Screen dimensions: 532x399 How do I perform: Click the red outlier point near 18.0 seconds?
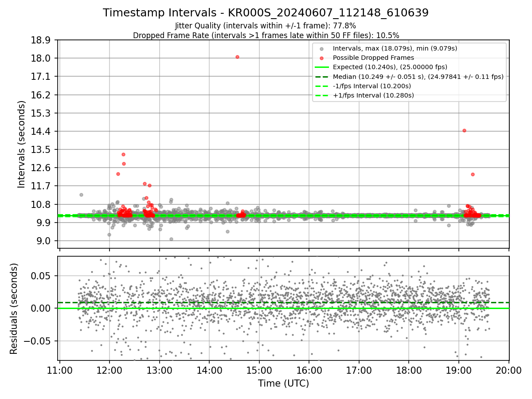[x=237, y=57]
